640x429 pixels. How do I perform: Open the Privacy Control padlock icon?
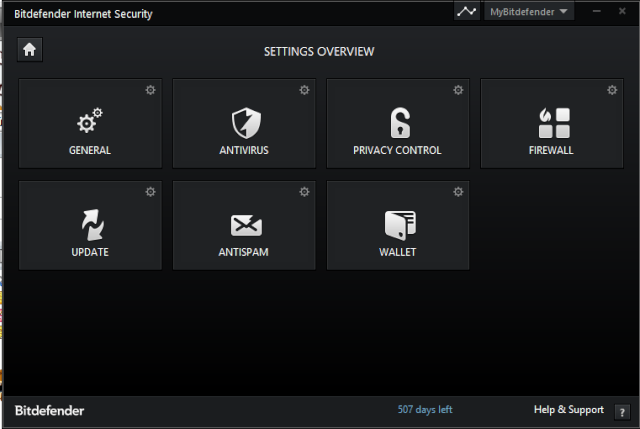point(400,122)
